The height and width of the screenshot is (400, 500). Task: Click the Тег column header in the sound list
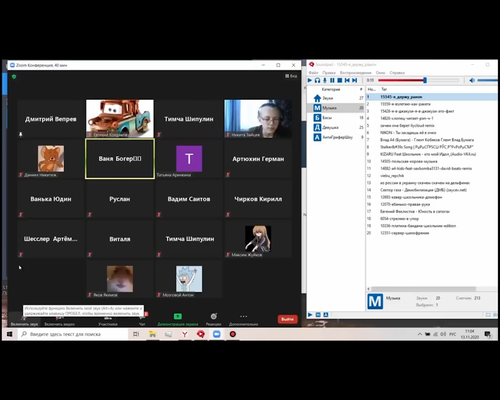(384, 89)
